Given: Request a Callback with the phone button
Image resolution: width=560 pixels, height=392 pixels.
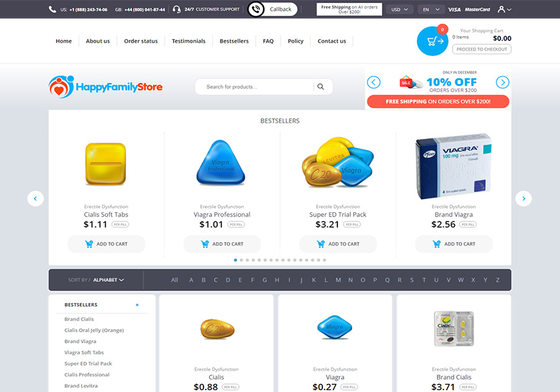Looking at the screenshot, I should click(x=272, y=9).
